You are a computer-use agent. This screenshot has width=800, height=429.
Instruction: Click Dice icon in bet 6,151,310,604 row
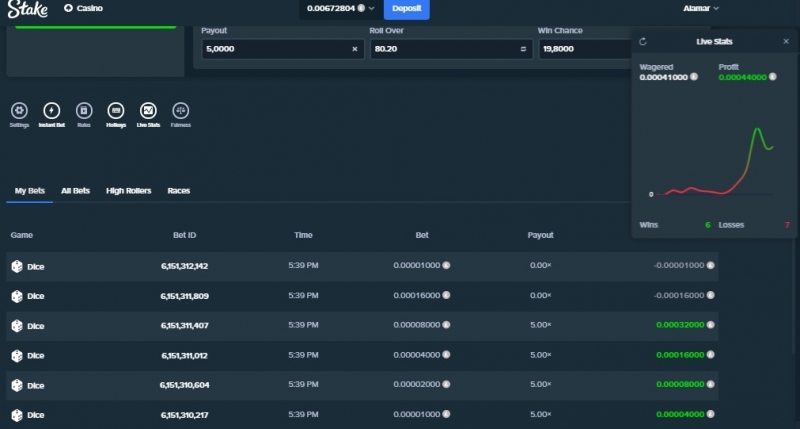17,385
